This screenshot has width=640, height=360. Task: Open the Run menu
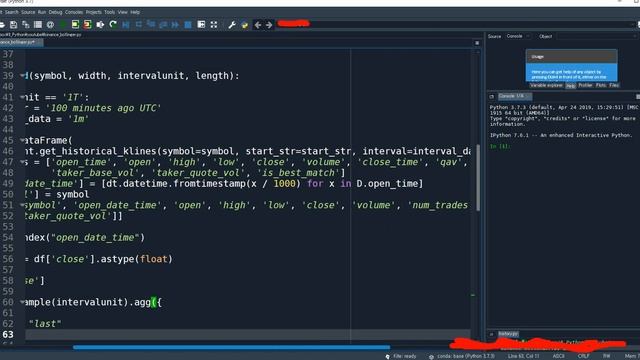point(42,12)
